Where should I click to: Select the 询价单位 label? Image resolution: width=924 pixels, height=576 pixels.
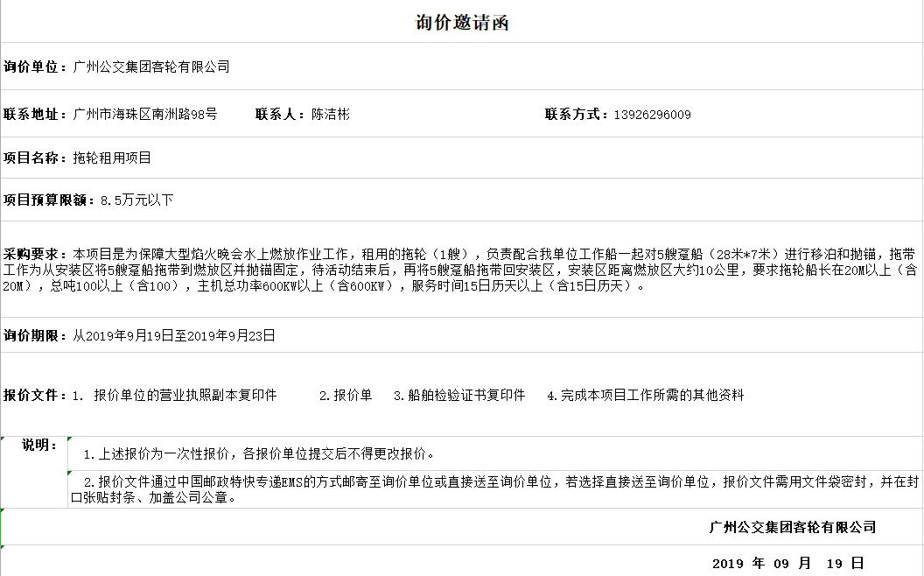(x=35, y=67)
